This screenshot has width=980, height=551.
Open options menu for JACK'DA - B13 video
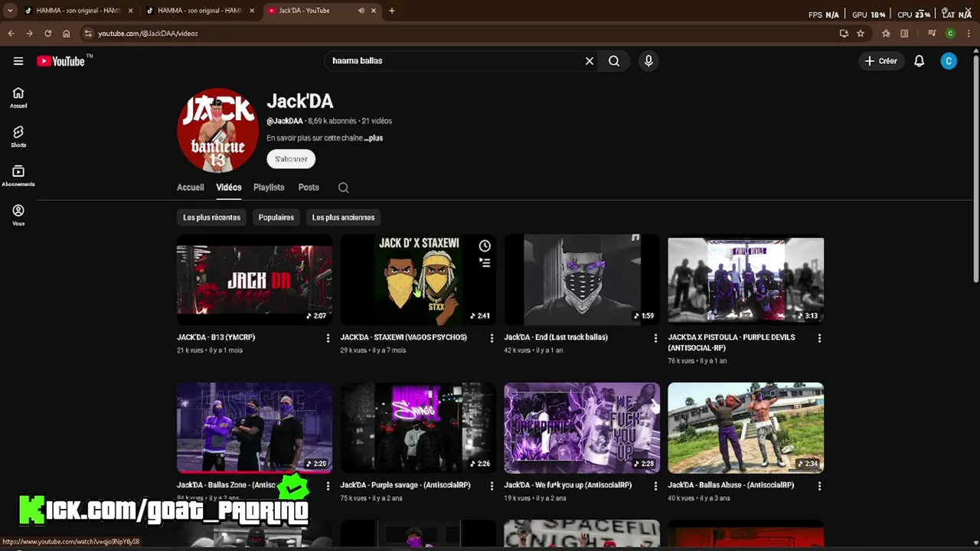(328, 338)
